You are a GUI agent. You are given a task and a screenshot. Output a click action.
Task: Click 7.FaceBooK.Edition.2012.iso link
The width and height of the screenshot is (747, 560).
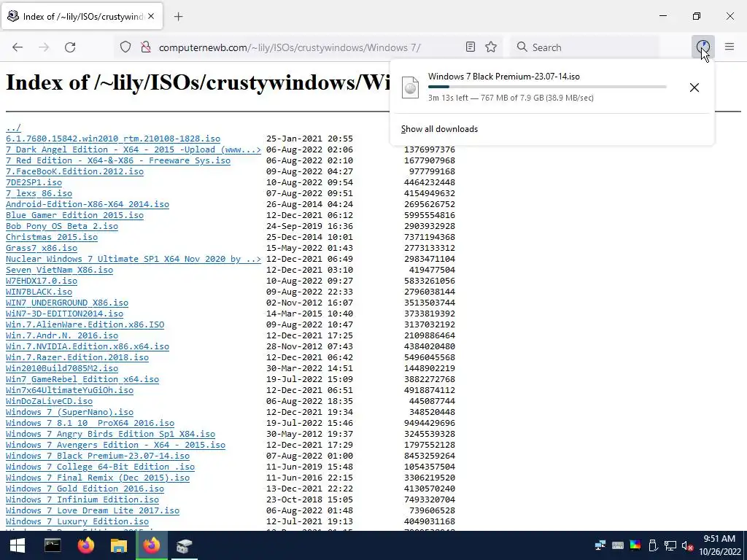pos(75,171)
